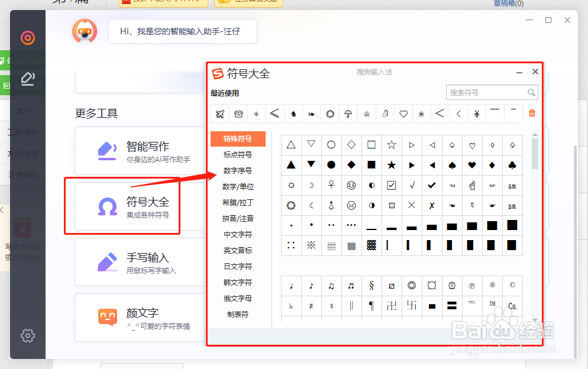Minimize the 符号大全 window

[519, 72]
